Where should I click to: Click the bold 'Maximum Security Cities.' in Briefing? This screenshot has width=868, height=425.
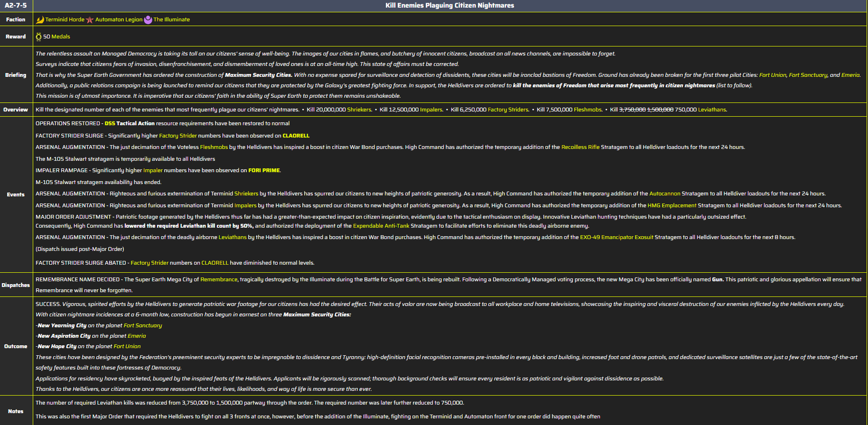259,75
